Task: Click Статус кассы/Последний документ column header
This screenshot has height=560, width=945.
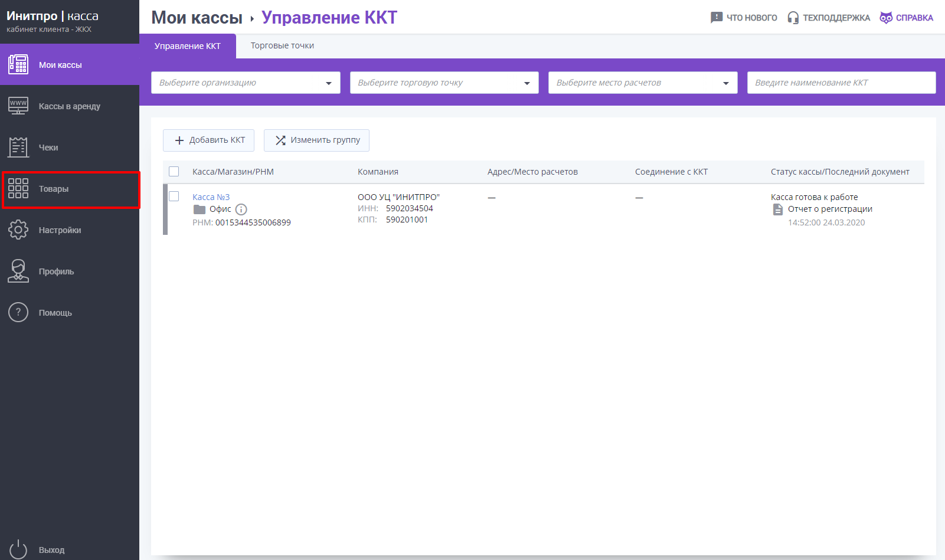Action: (x=840, y=172)
